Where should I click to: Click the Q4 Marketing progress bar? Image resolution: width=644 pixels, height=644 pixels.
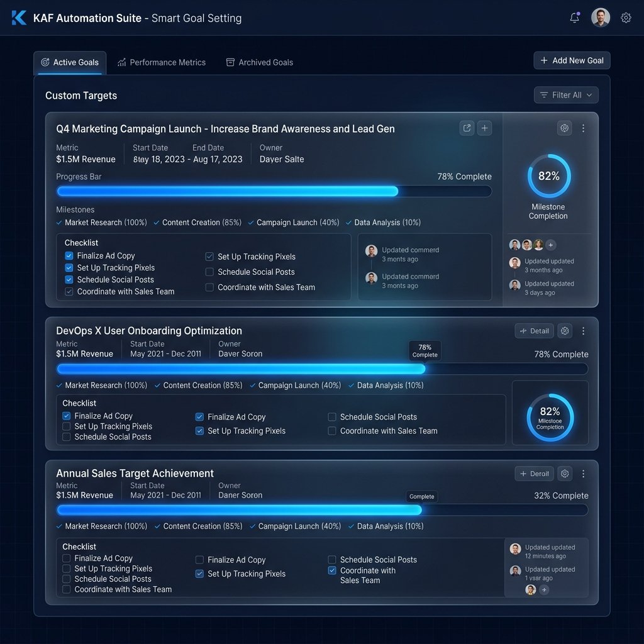[x=274, y=191]
